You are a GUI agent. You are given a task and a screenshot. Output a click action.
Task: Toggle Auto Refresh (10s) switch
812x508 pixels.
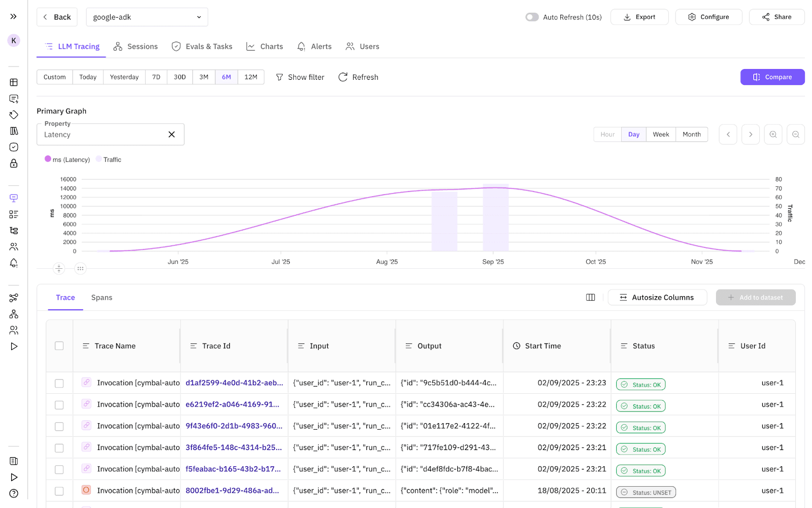pos(532,17)
